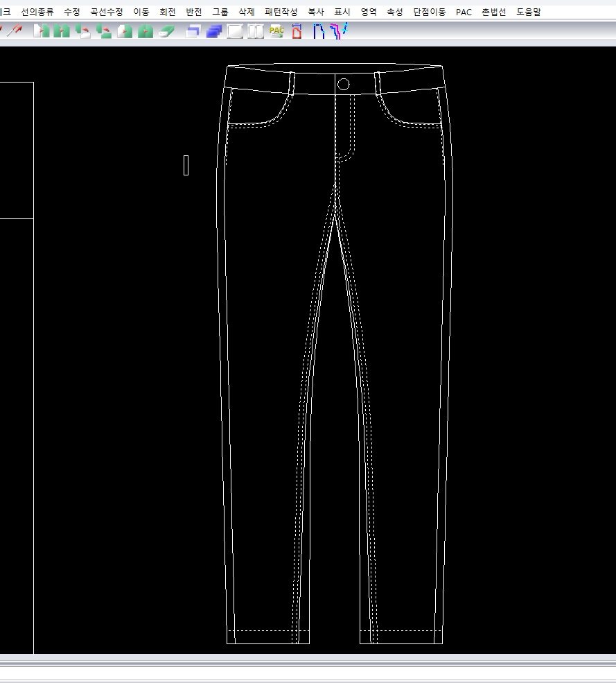The height and width of the screenshot is (683, 616).
Task: Open the 단점이동 menu
Action: (430, 12)
